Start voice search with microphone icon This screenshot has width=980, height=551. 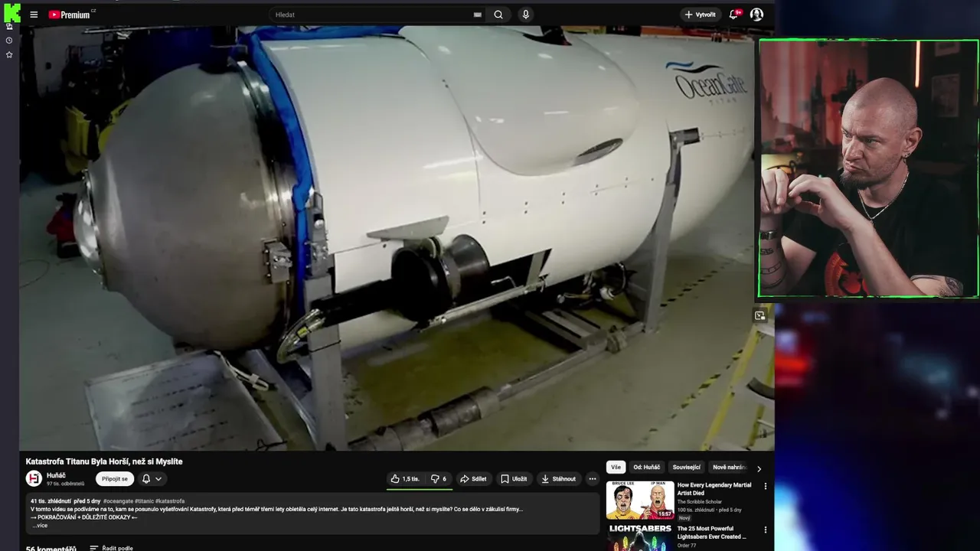(x=525, y=15)
